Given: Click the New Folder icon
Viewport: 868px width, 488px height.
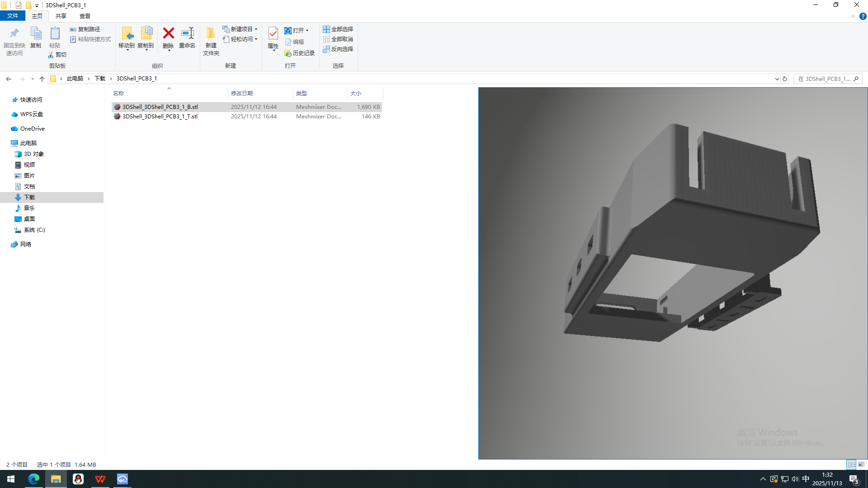Looking at the screenshot, I should (211, 33).
